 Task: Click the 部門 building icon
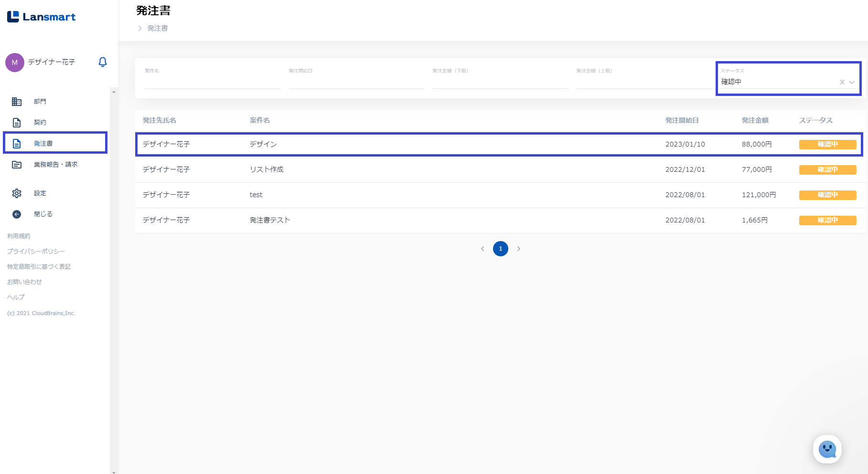click(17, 102)
